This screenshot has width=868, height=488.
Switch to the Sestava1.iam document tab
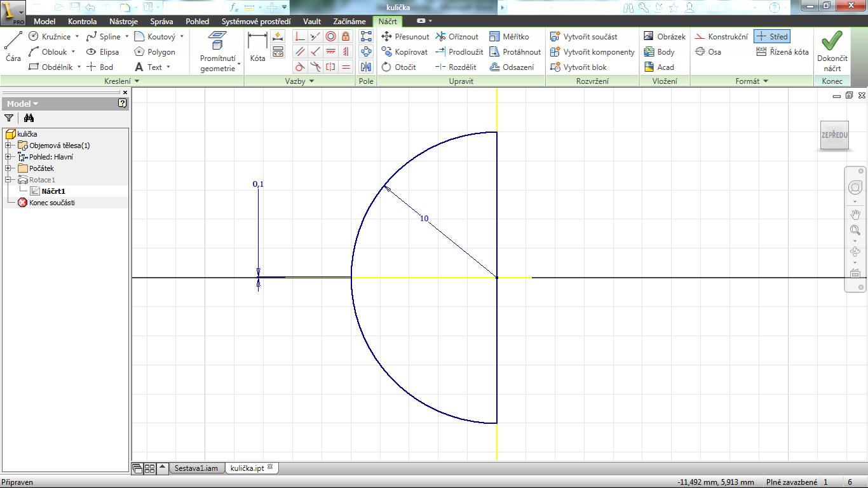pos(196,468)
